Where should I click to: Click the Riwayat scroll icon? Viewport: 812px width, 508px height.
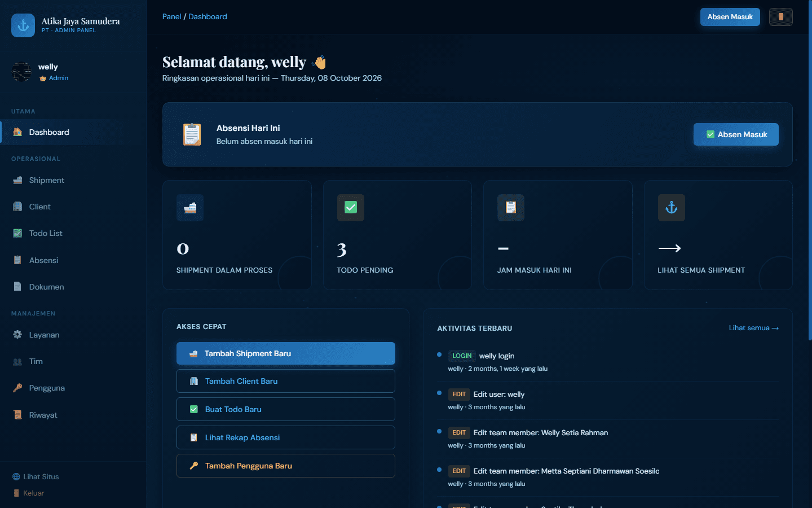click(x=17, y=415)
